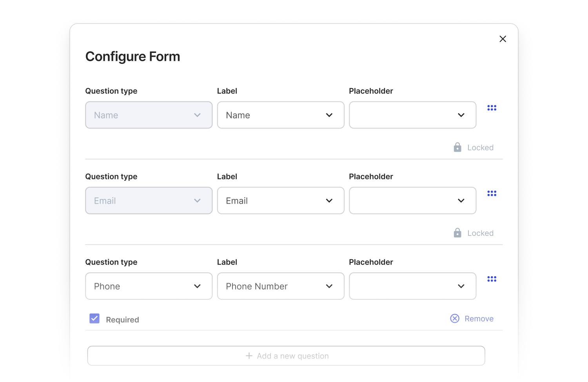Click the Remove link for Phone question
Image resolution: width=588 pixels, height=382 pixels.
tap(479, 319)
